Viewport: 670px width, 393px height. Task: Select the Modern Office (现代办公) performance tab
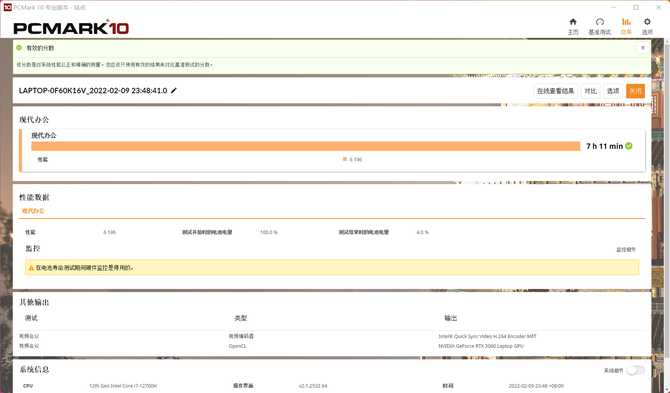[x=33, y=211]
